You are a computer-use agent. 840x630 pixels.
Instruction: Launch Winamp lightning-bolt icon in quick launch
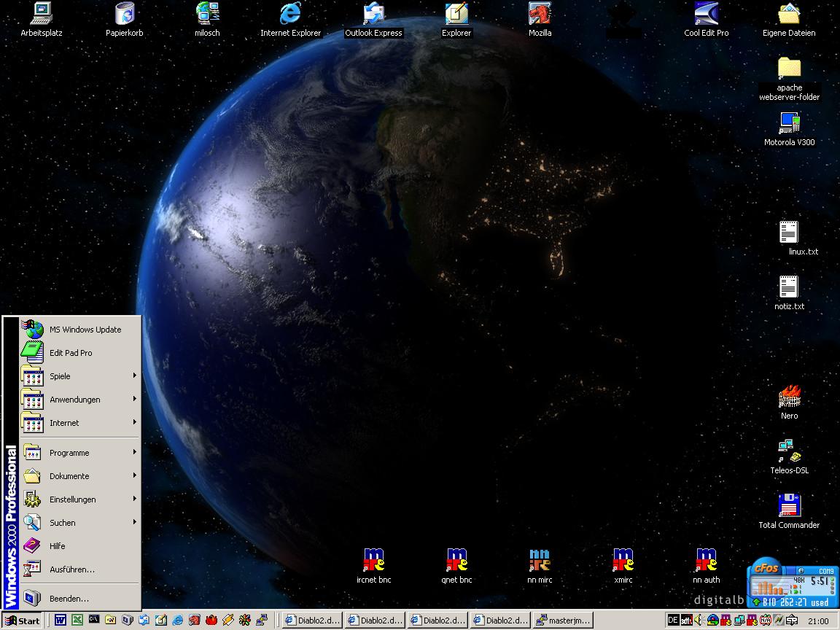click(x=227, y=621)
